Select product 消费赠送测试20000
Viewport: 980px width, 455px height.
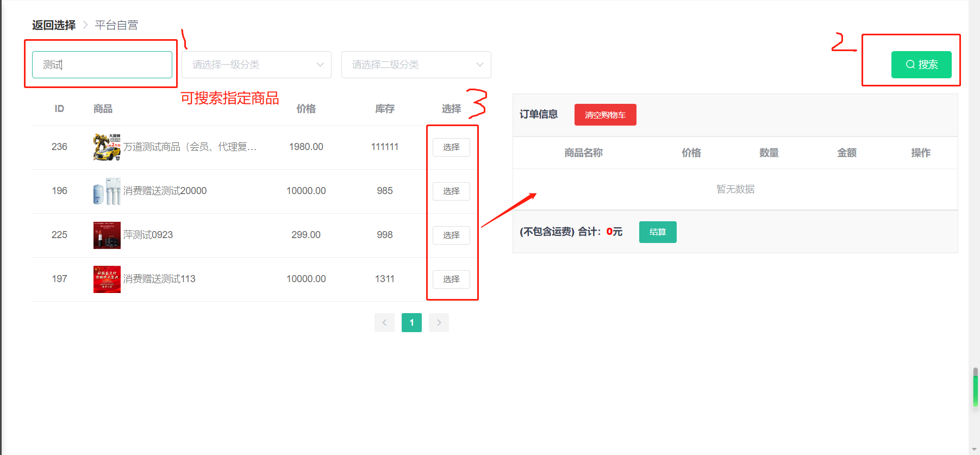(x=451, y=191)
